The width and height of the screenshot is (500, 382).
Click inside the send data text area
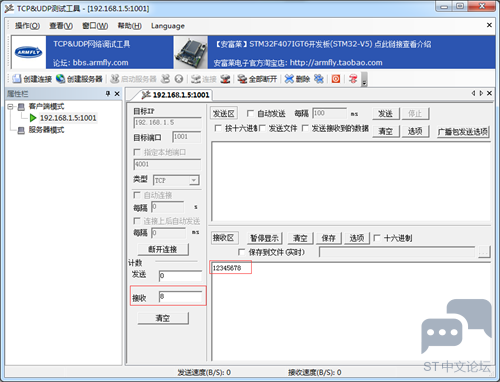[x=351, y=181]
